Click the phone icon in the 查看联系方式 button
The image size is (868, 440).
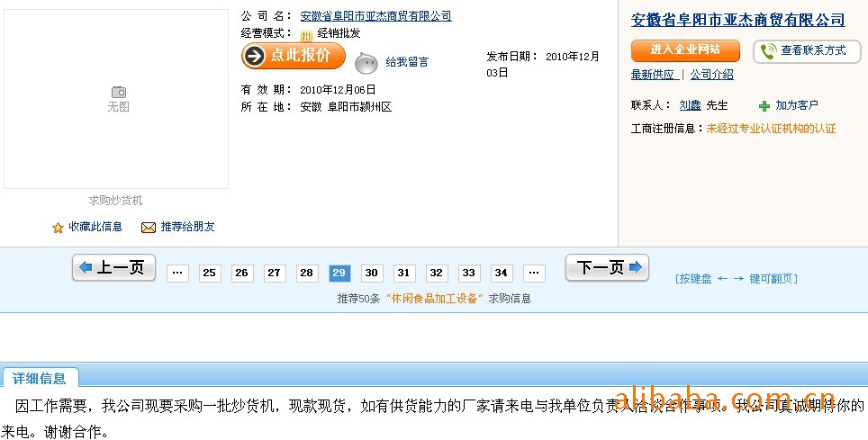(x=768, y=51)
